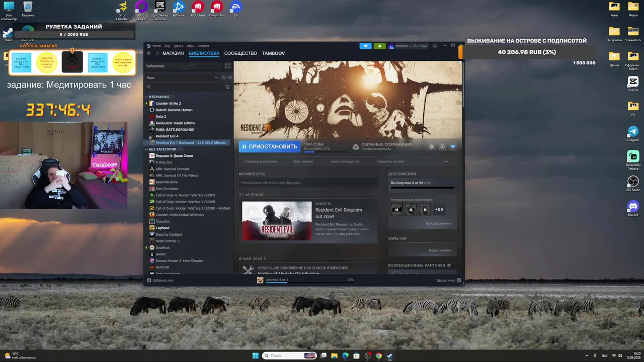Click activity field Расскажите об этой игре друзьям

(308, 183)
